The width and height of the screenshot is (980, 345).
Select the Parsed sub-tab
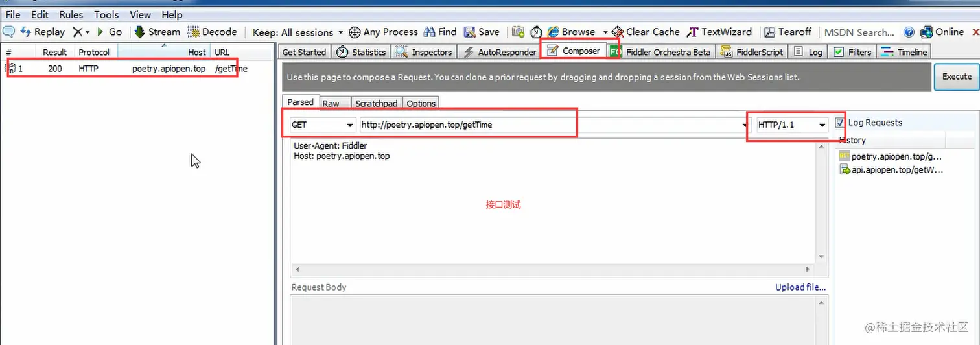click(x=301, y=102)
